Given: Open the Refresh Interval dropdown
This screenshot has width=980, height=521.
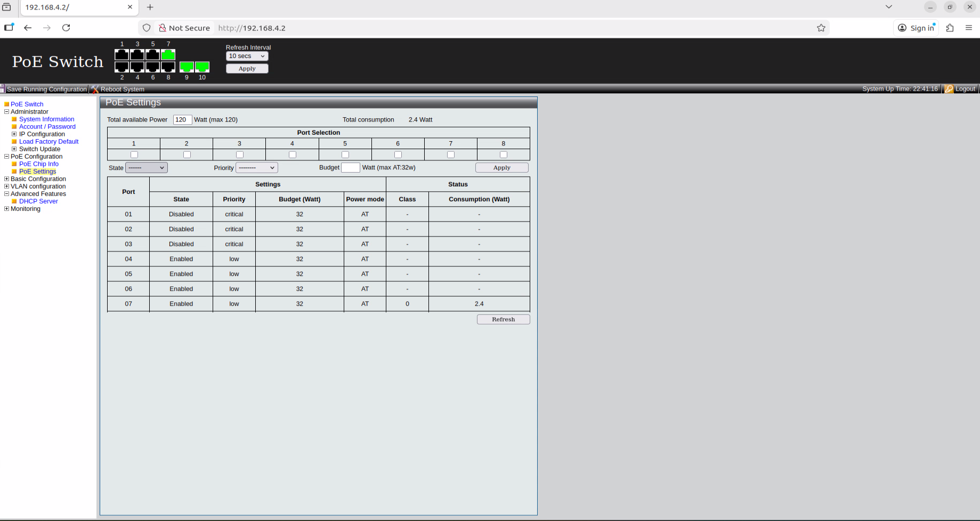Looking at the screenshot, I should pos(247,56).
